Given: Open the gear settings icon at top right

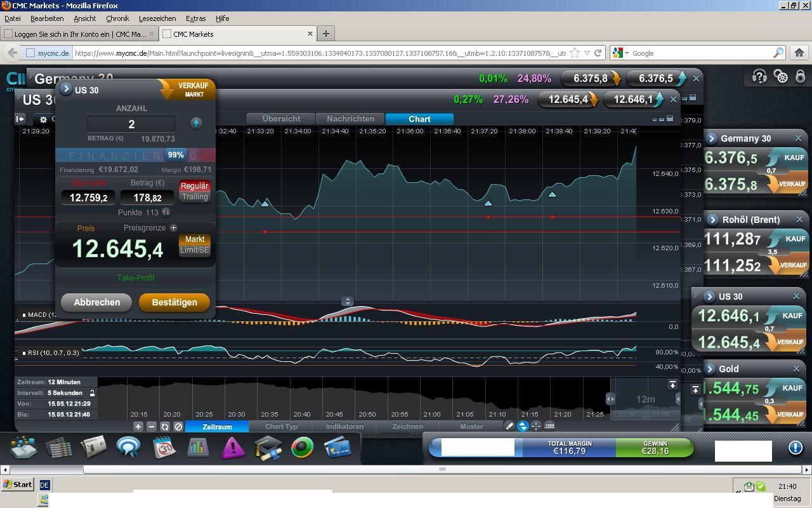Looking at the screenshot, I should click(781, 77).
